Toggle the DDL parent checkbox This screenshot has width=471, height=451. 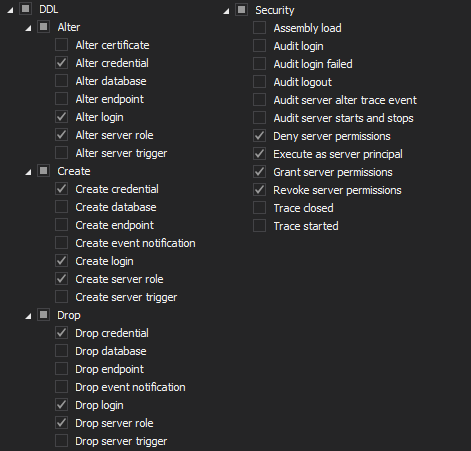point(25,9)
